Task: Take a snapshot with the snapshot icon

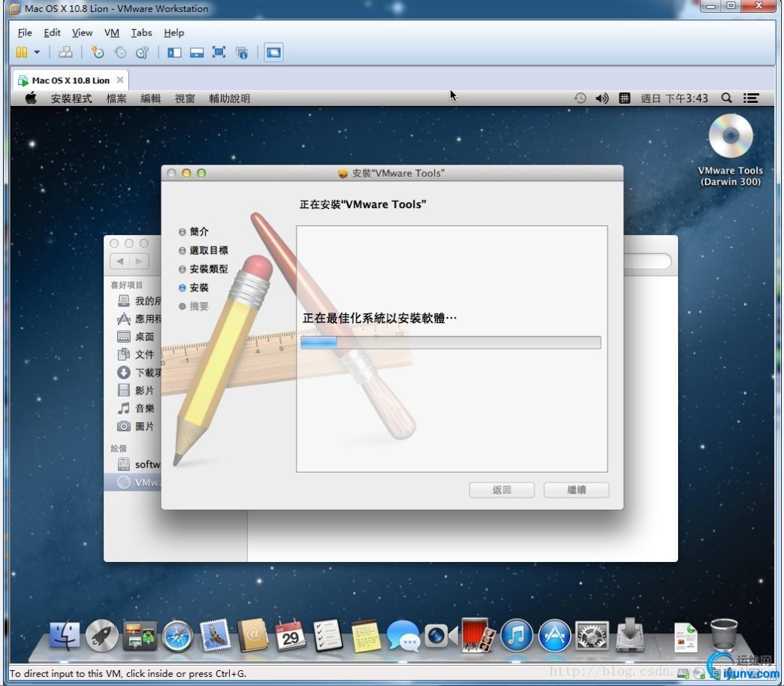Action: click(98, 52)
